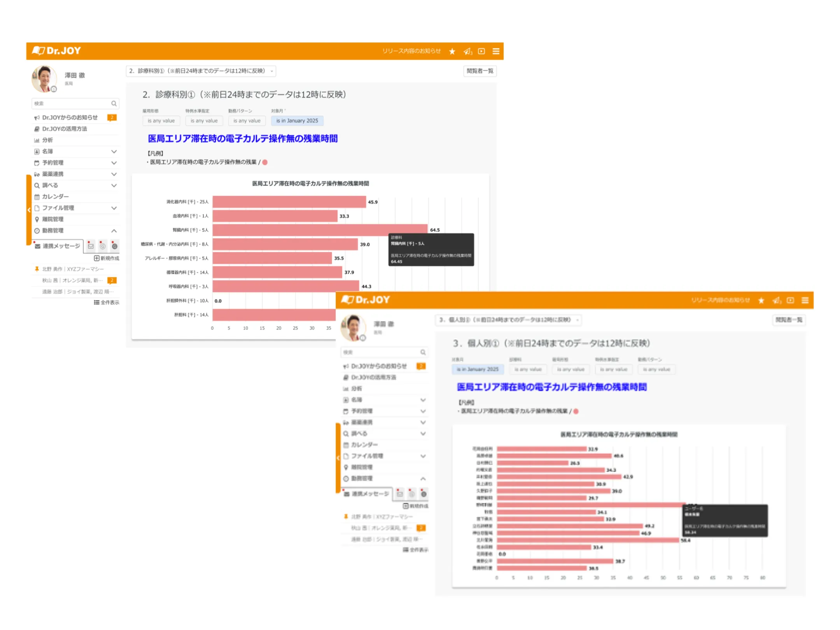Open 分析 menu item in upper sidebar
This screenshot has width=840, height=630.
(x=47, y=140)
